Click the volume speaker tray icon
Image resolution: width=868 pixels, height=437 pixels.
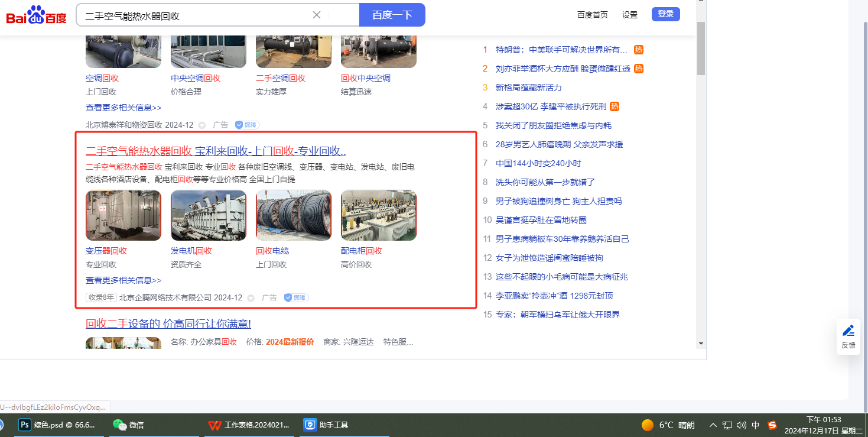[741, 425]
